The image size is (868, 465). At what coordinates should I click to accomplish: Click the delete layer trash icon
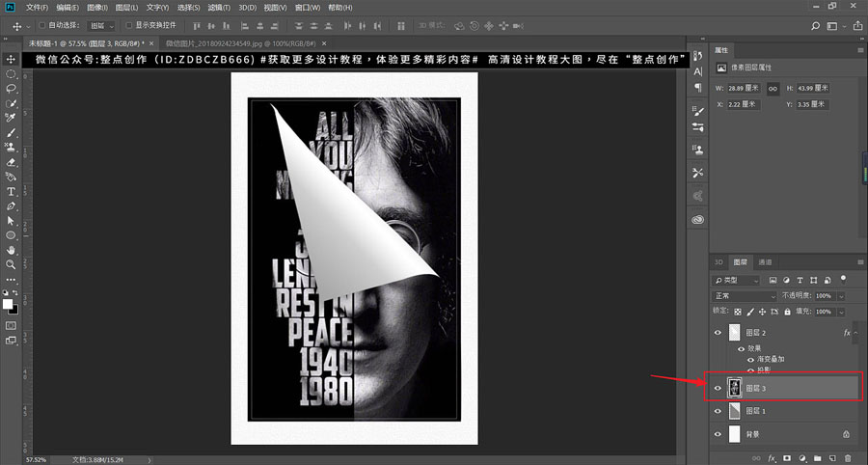pos(848,457)
